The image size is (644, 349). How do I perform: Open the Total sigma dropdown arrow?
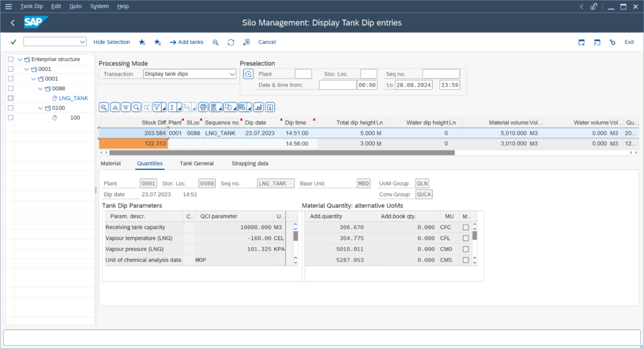(x=179, y=108)
